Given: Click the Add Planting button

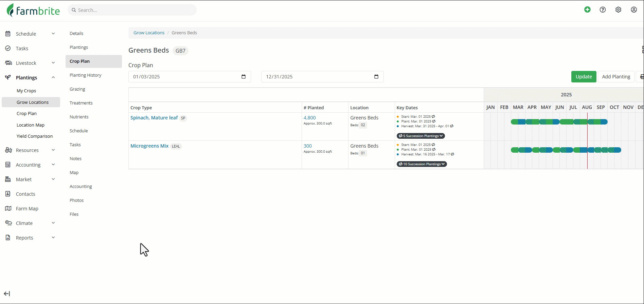Looking at the screenshot, I should click(616, 77).
